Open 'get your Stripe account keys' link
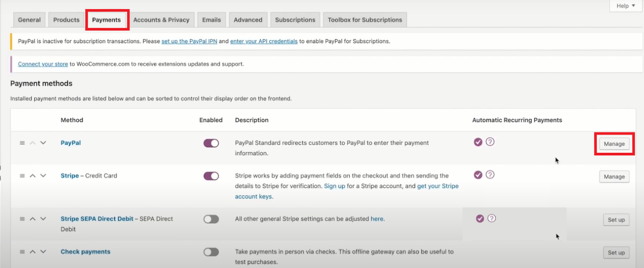This screenshot has height=268, width=644. [x=347, y=191]
